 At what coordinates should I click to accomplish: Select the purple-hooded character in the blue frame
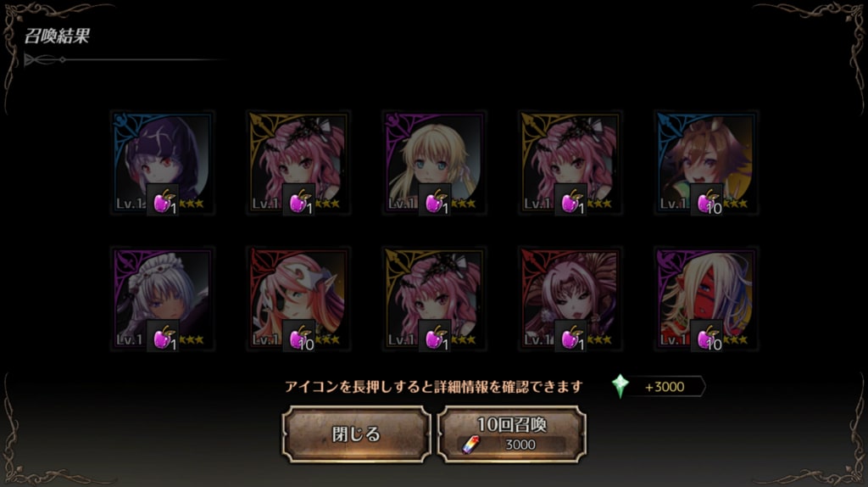click(x=163, y=163)
